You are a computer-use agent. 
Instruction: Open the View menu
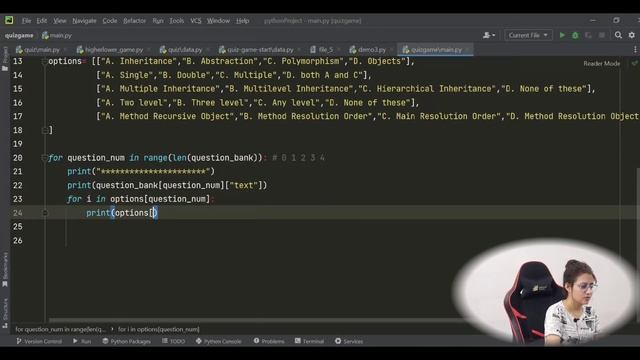tap(60, 20)
